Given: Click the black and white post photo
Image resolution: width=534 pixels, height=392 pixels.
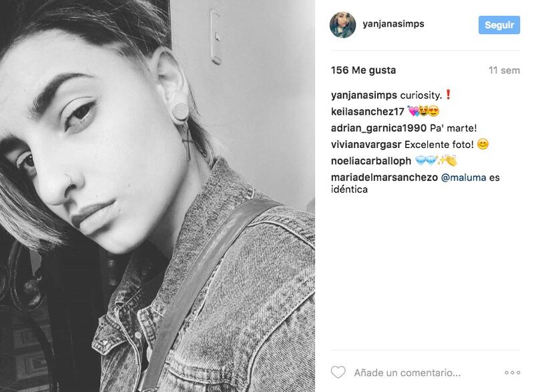Looking at the screenshot, I should pyautogui.click(x=158, y=196).
